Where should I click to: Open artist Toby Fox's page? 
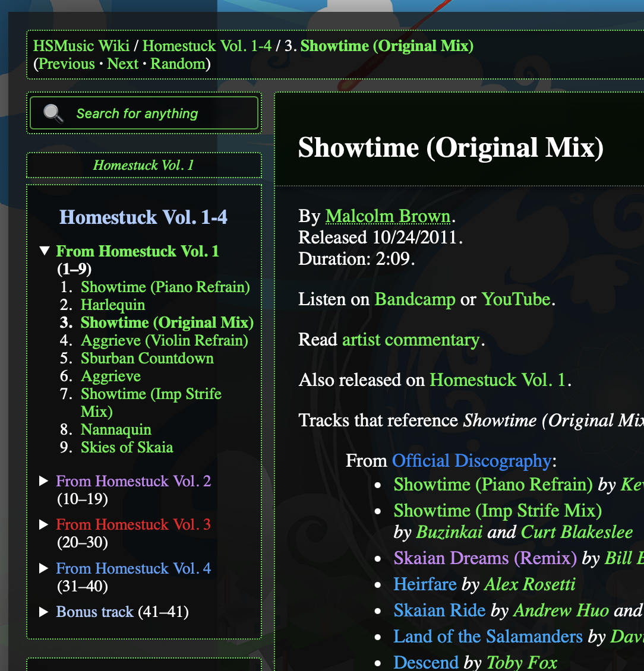522,662
